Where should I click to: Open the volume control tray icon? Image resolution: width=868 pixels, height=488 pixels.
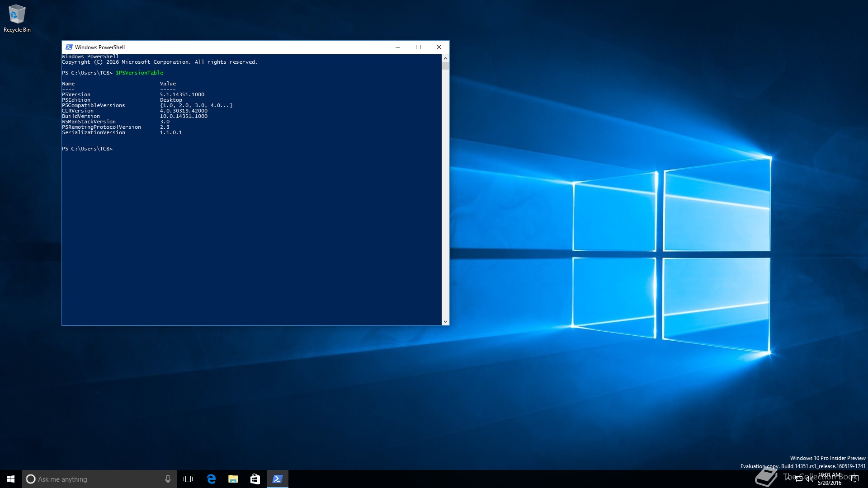click(809, 479)
